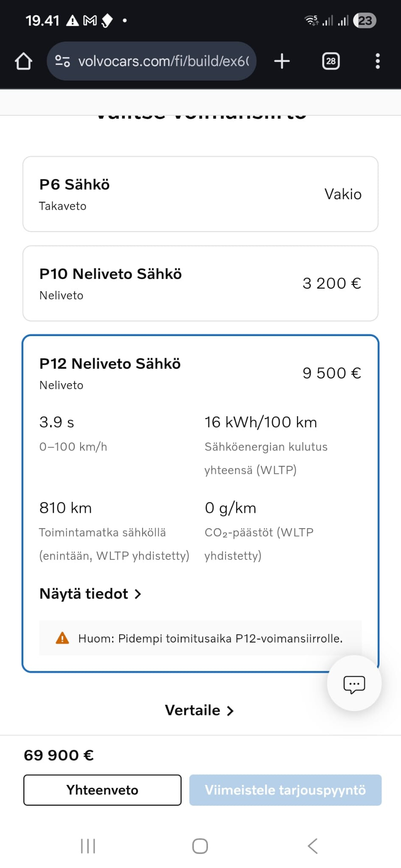The height and width of the screenshot is (868, 401).
Task: Open site info icon in address bar
Action: pyautogui.click(x=63, y=61)
